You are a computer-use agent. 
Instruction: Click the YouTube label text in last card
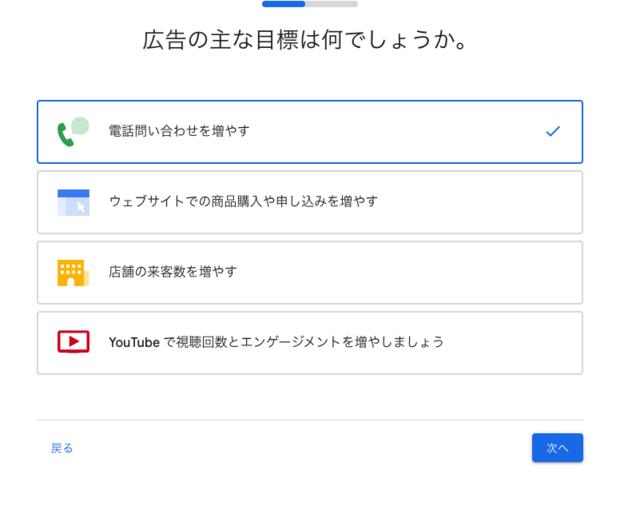pyautogui.click(x=134, y=342)
